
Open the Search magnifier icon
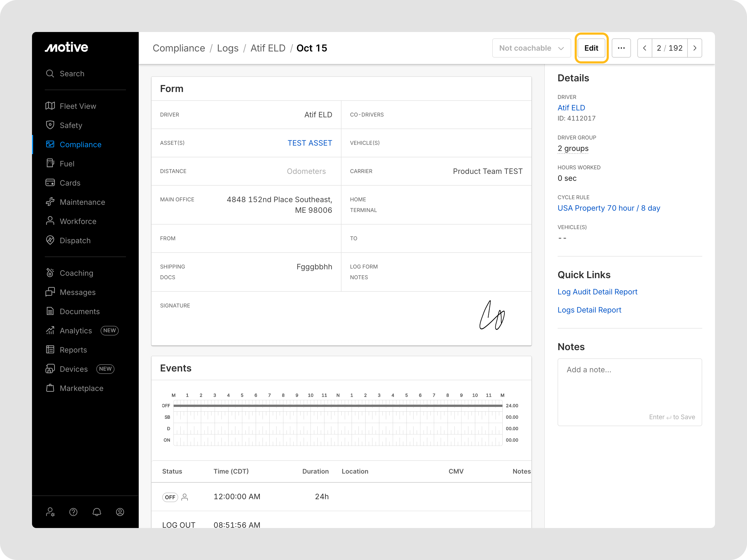pyautogui.click(x=50, y=74)
